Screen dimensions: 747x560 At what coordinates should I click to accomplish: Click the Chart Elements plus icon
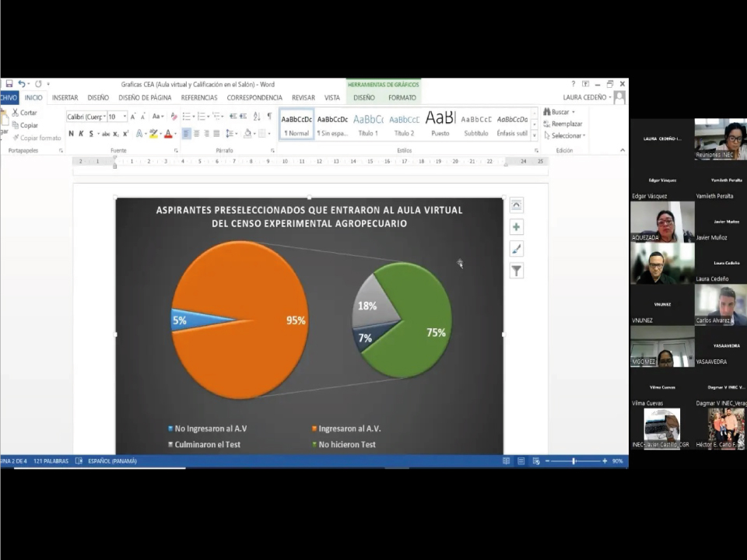516,227
